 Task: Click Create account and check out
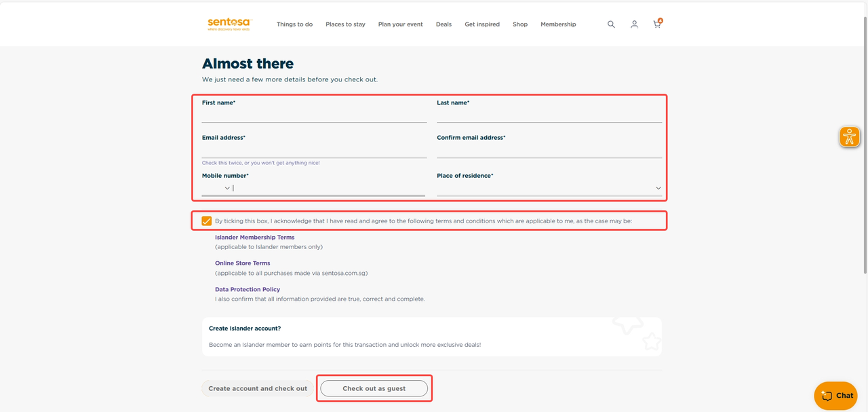[258, 388]
